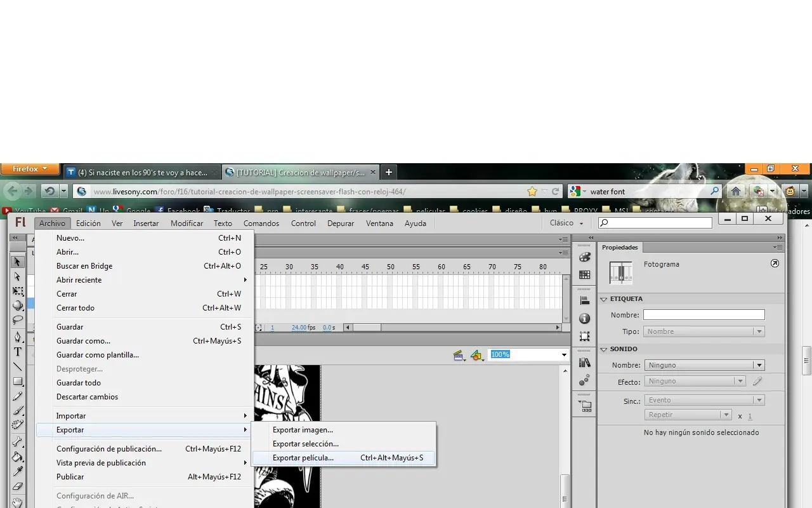Image resolution: width=812 pixels, height=508 pixels.
Task: Select the Selection arrow tool
Action: pyautogui.click(x=18, y=262)
